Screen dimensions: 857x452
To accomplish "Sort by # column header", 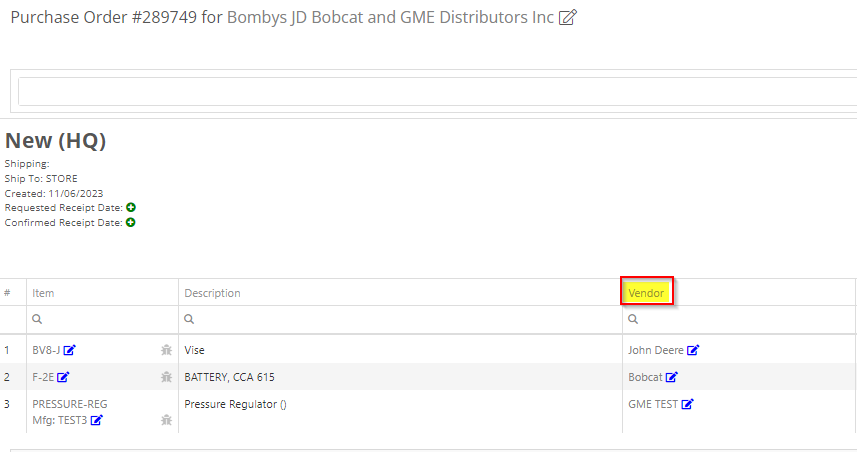I will coord(7,293).
